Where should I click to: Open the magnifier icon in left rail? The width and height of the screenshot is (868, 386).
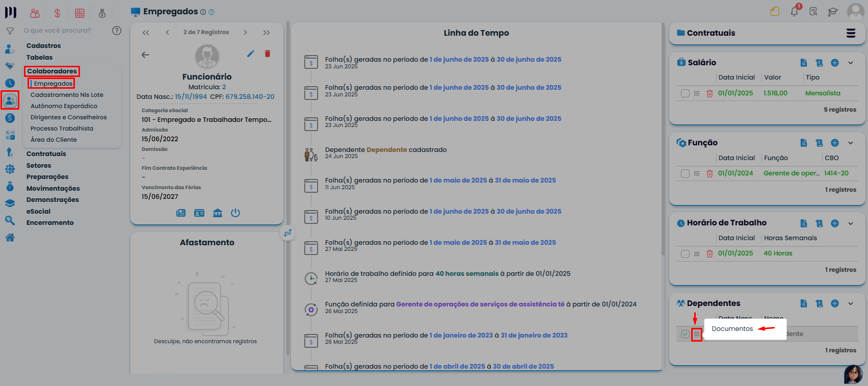tap(10, 220)
